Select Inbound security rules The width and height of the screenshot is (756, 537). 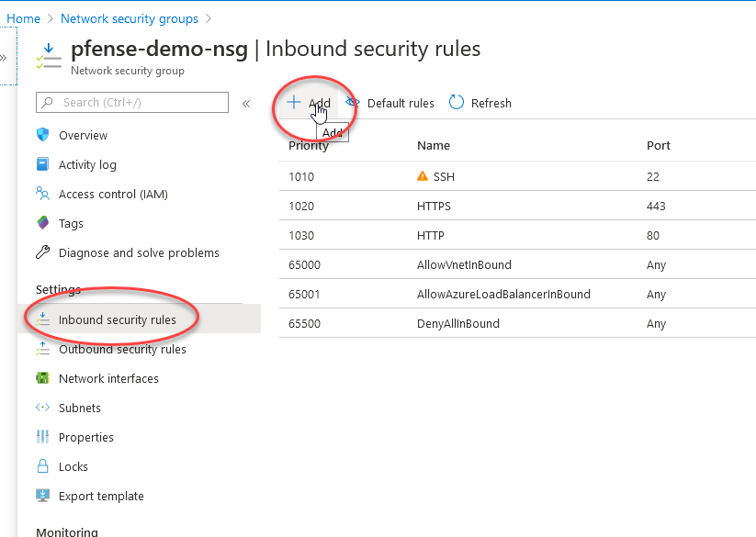[118, 319]
